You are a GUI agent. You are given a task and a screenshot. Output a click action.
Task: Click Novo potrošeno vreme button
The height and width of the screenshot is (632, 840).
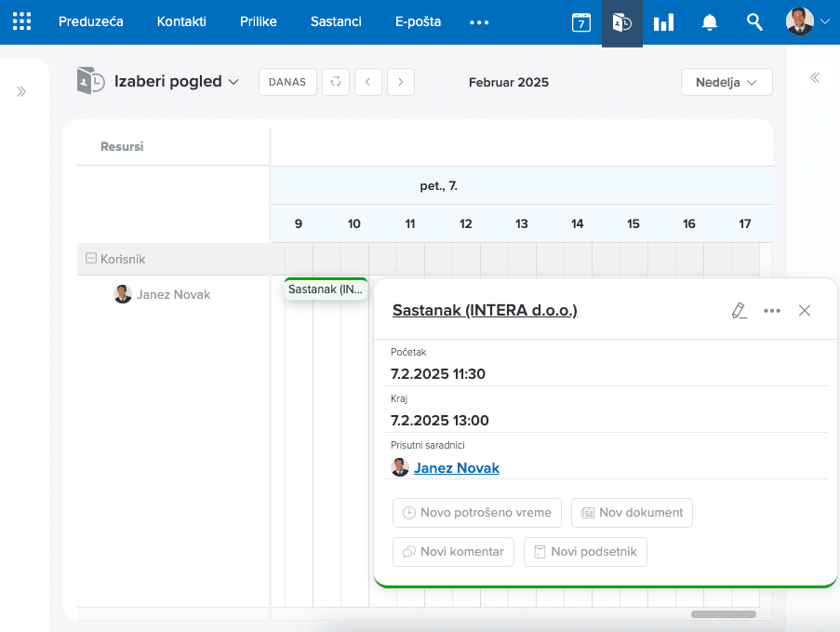(477, 513)
